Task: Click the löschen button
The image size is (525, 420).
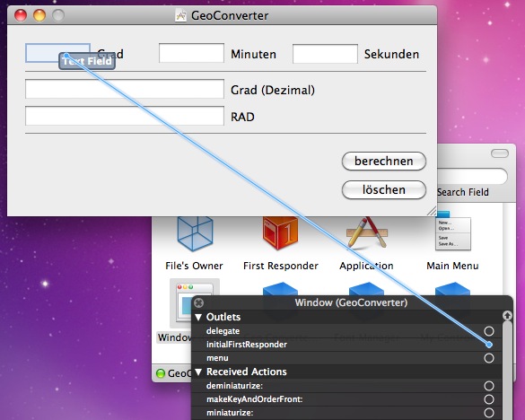Action: [384, 190]
